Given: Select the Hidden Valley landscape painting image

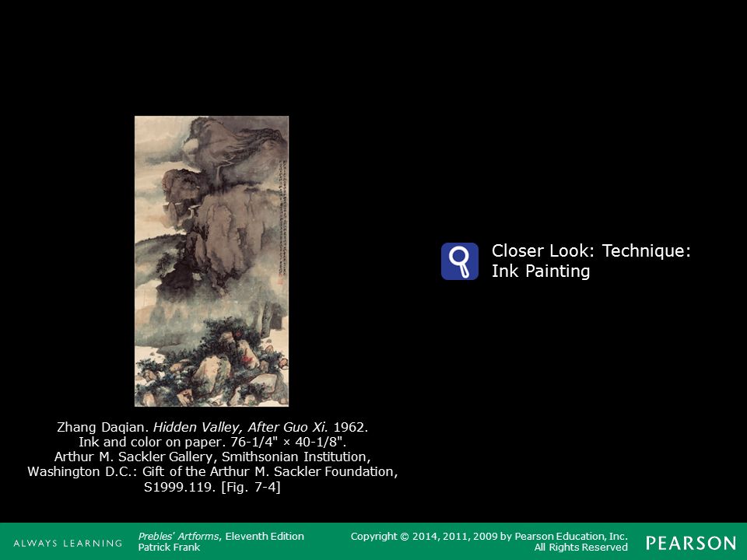Looking at the screenshot, I should point(212,261).
